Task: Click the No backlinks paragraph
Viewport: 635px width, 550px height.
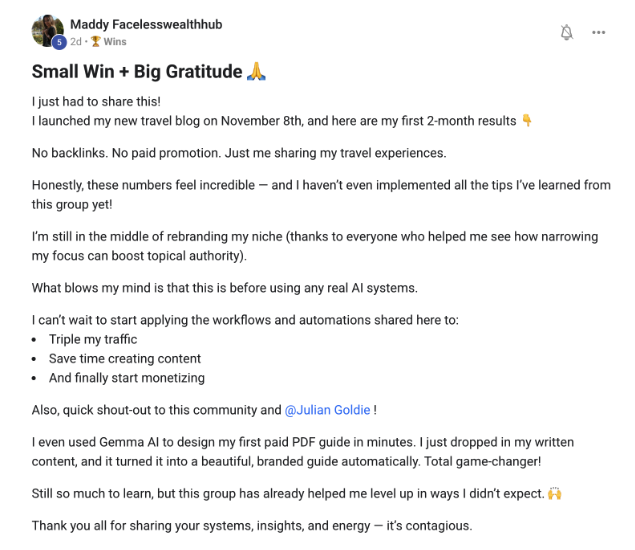Action: point(238,153)
